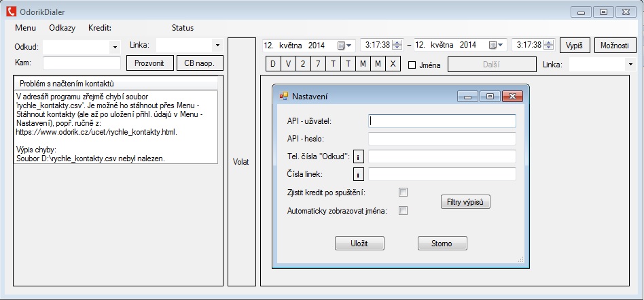Screen dimensions: 644x300
Task: Enable Zjistit kredit po spuštění checkbox
Action: point(404,193)
